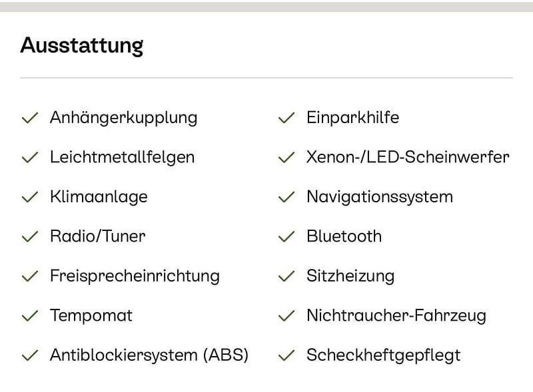
Task: Click the checkmark beside Klimaanlage
Action: (30, 198)
